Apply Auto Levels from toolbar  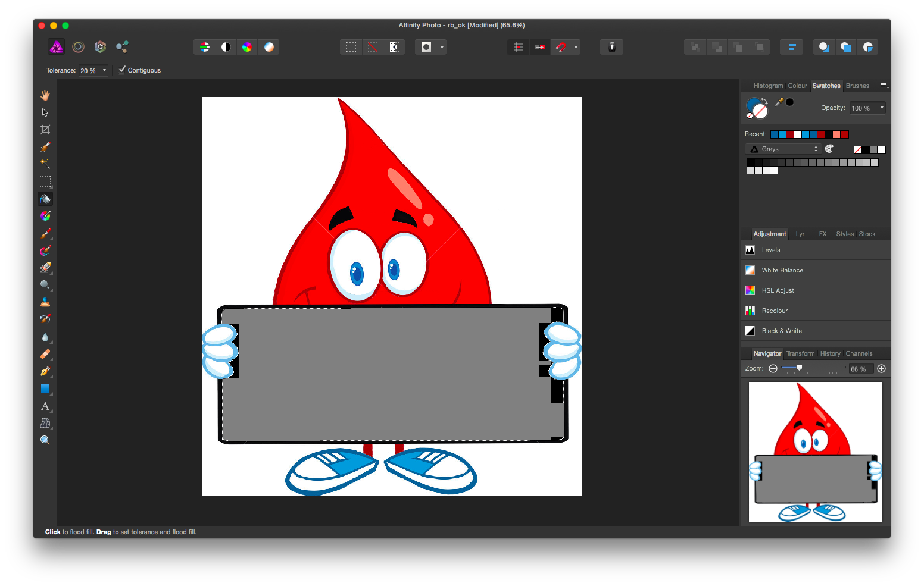coord(205,47)
